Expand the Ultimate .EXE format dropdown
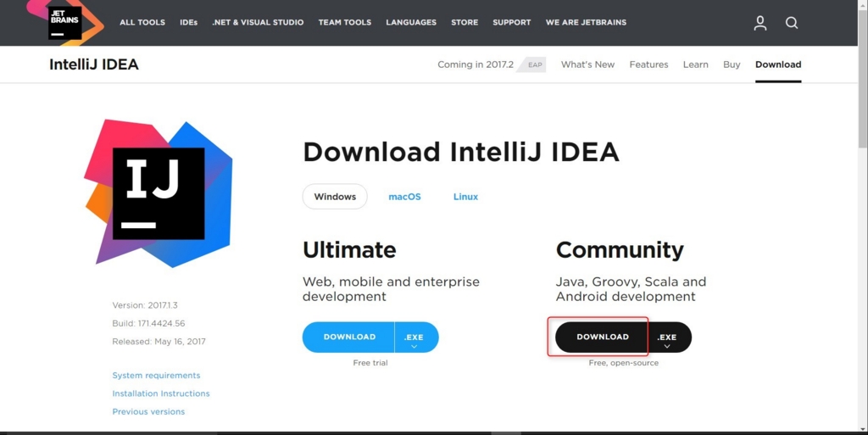The image size is (868, 435). click(416, 337)
